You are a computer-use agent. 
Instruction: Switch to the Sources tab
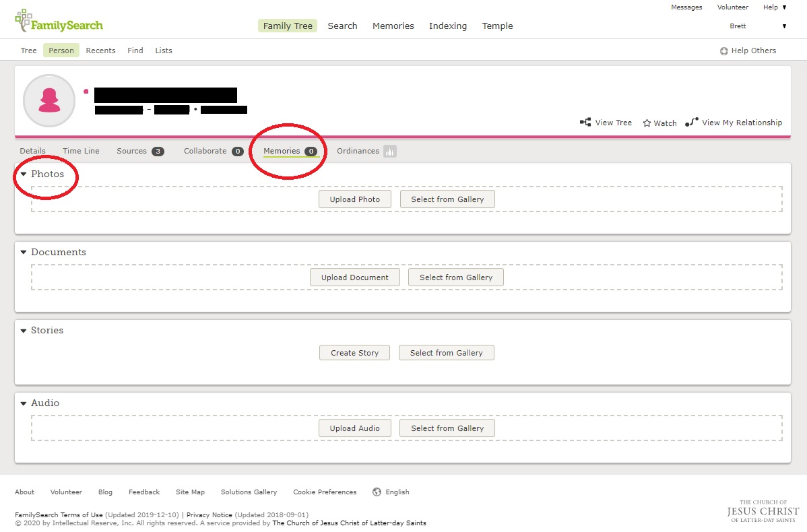(x=140, y=151)
